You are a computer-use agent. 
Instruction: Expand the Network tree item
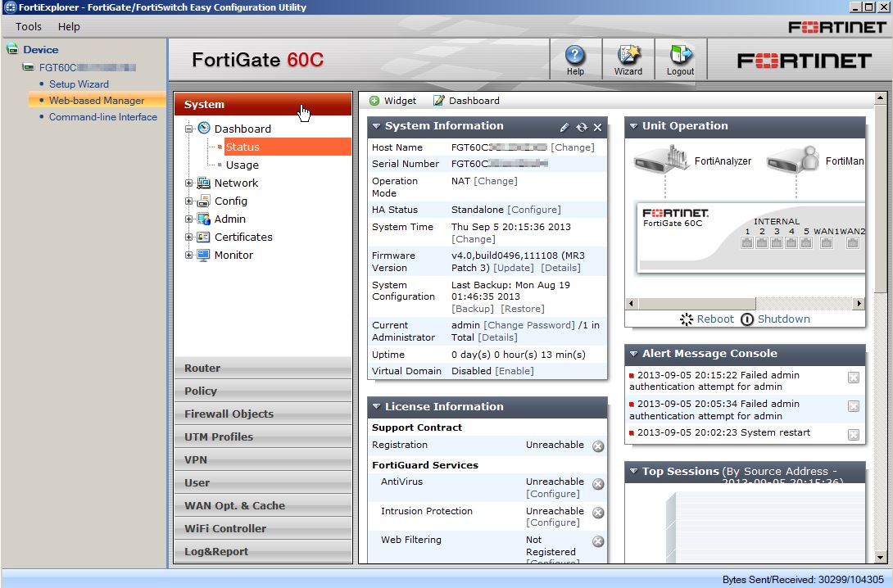pyautogui.click(x=188, y=183)
